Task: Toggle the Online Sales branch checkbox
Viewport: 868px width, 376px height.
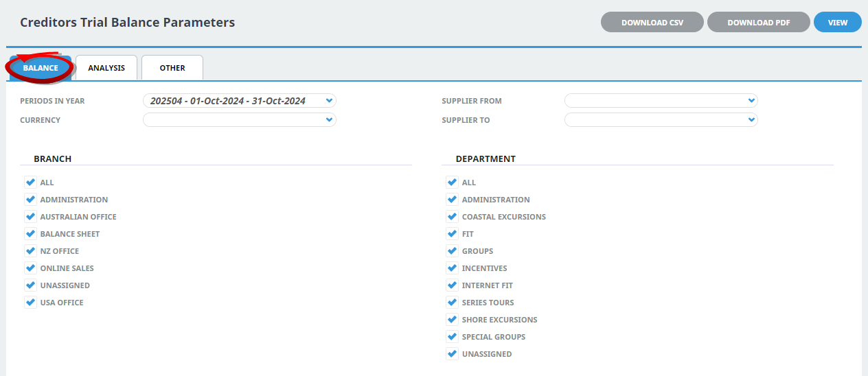Action: click(x=30, y=268)
